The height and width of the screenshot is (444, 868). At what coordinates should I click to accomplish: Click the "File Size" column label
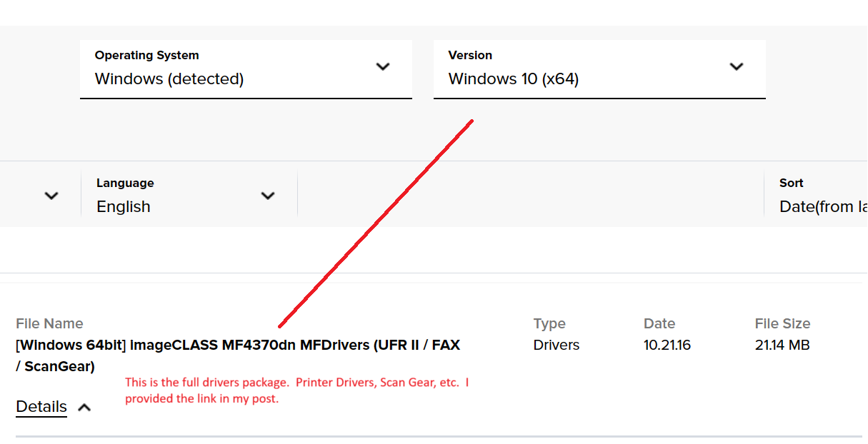tap(782, 324)
